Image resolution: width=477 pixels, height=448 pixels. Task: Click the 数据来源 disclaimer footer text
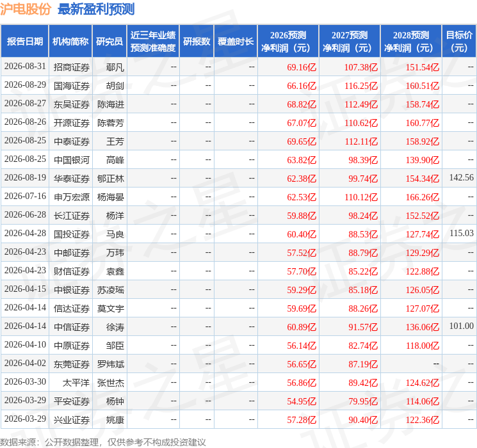pyautogui.click(x=103, y=442)
